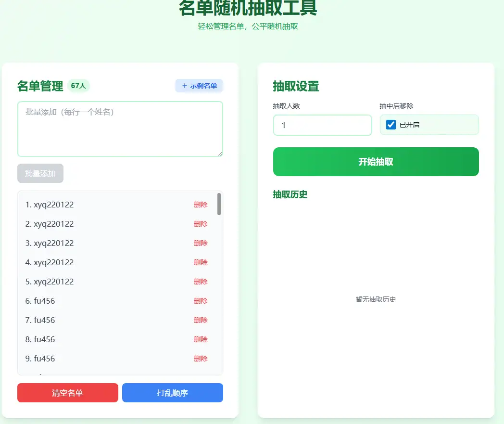Screen dimensions: 504x424
Task: Delete the first xyq220122 entry
Action: pyautogui.click(x=201, y=205)
